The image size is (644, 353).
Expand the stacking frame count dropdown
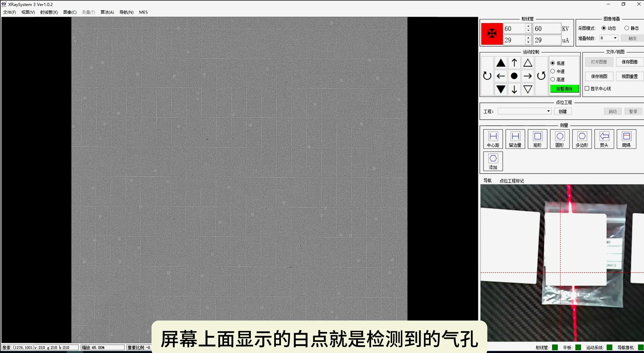(x=615, y=38)
